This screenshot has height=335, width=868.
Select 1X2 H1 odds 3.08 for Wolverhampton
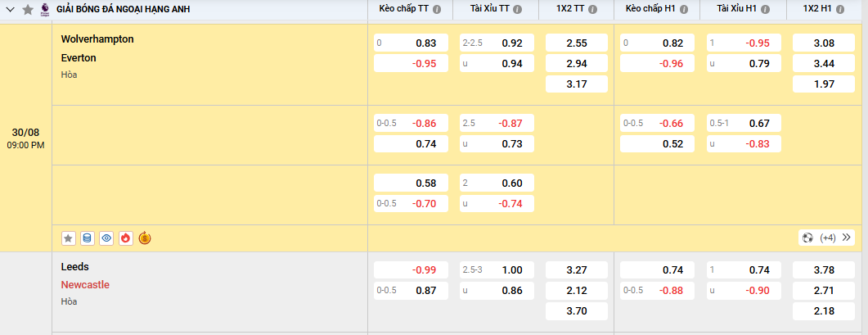825,43
